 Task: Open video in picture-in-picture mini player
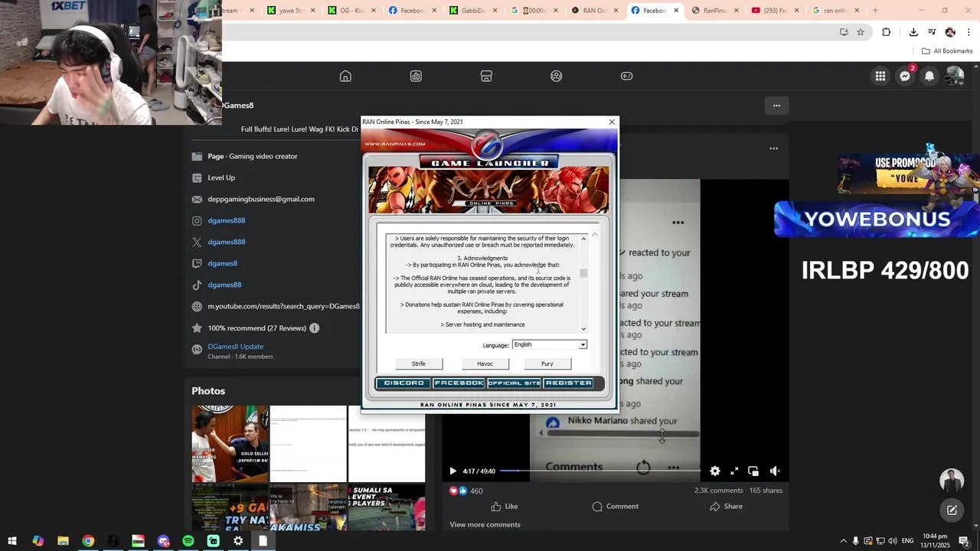tap(753, 471)
